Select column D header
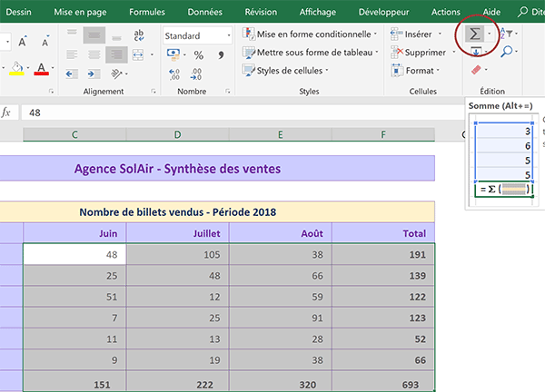The height and width of the screenshot is (392, 545). (x=177, y=134)
